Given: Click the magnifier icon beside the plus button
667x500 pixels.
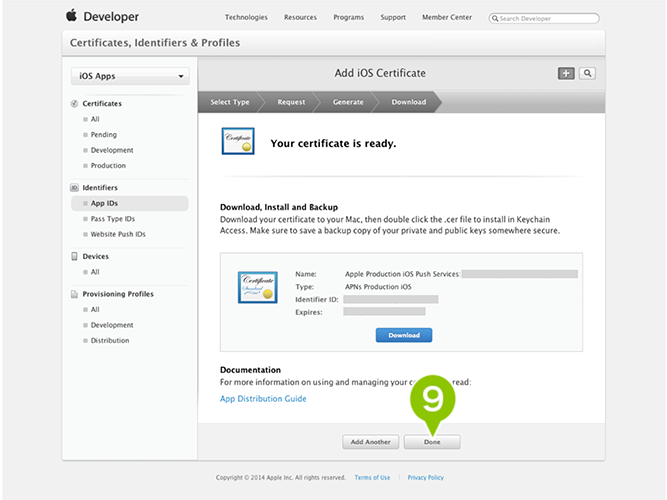Looking at the screenshot, I should tap(587, 73).
